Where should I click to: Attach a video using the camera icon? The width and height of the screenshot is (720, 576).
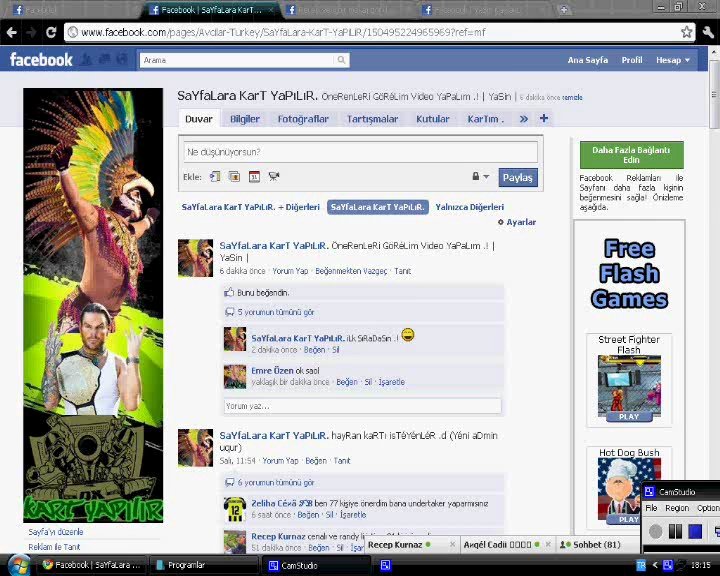[274, 176]
